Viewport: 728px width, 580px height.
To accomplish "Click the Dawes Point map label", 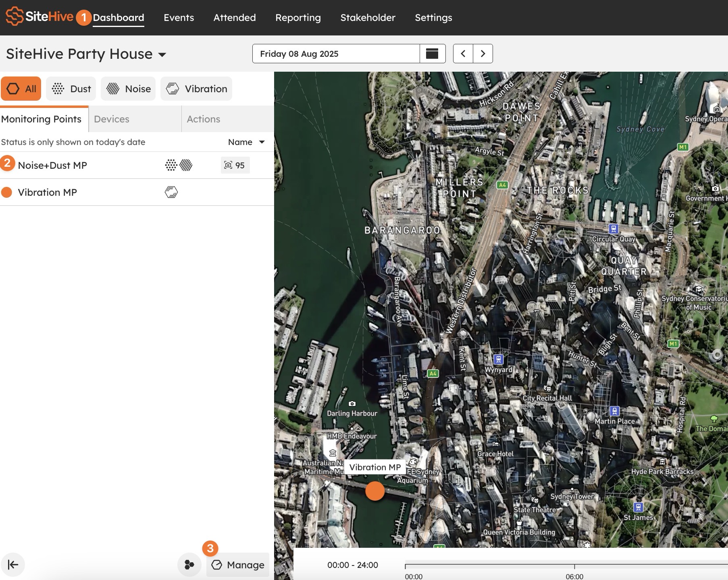I will (x=522, y=112).
